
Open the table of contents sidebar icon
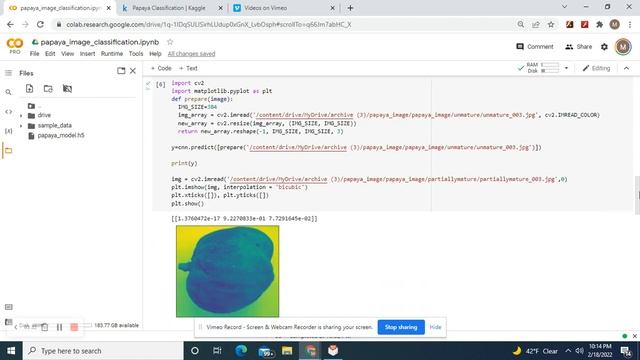(x=8, y=73)
